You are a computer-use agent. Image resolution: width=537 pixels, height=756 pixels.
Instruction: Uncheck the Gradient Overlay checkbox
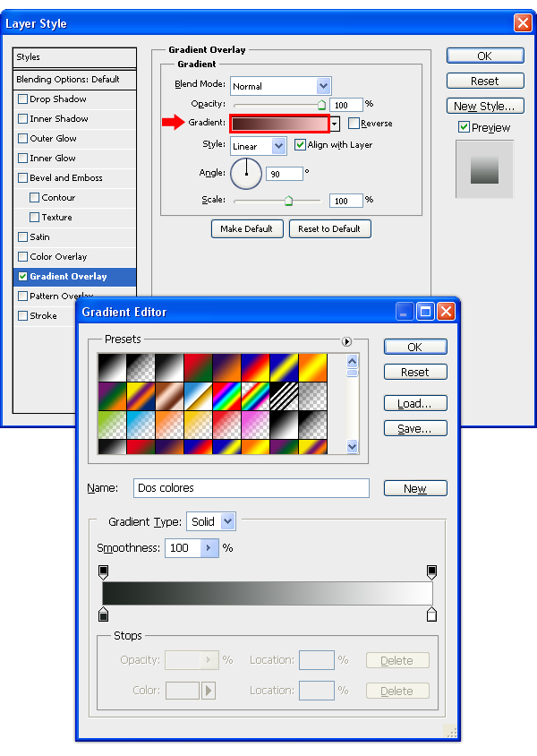(22, 276)
